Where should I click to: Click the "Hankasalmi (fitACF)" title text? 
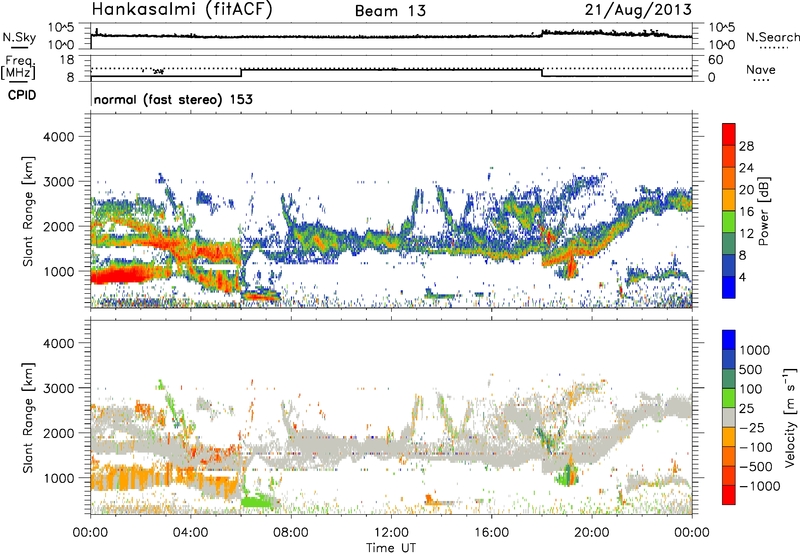[182, 9]
